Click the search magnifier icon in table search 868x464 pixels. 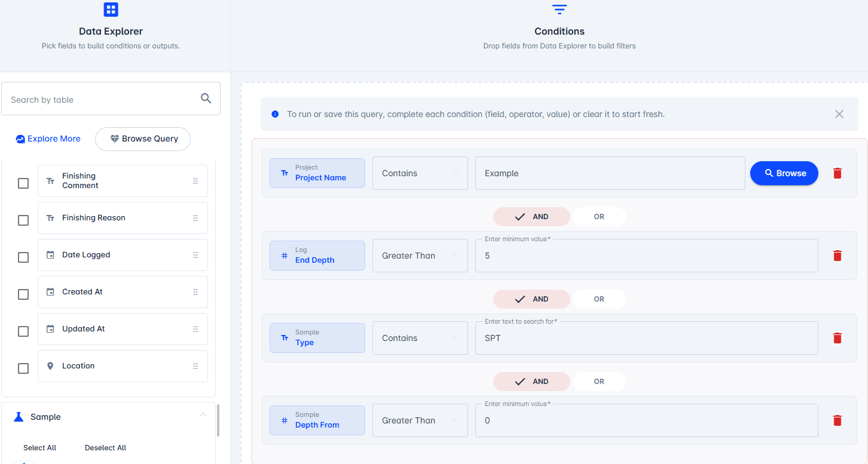[x=206, y=99]
